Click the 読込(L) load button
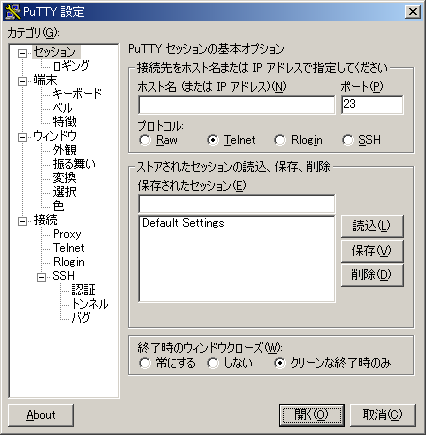Viewport: 426px width, 435px height. [372, 226]
